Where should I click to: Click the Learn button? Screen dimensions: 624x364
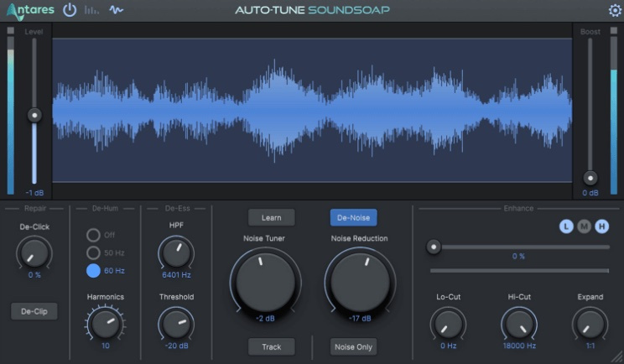[272, 218]
